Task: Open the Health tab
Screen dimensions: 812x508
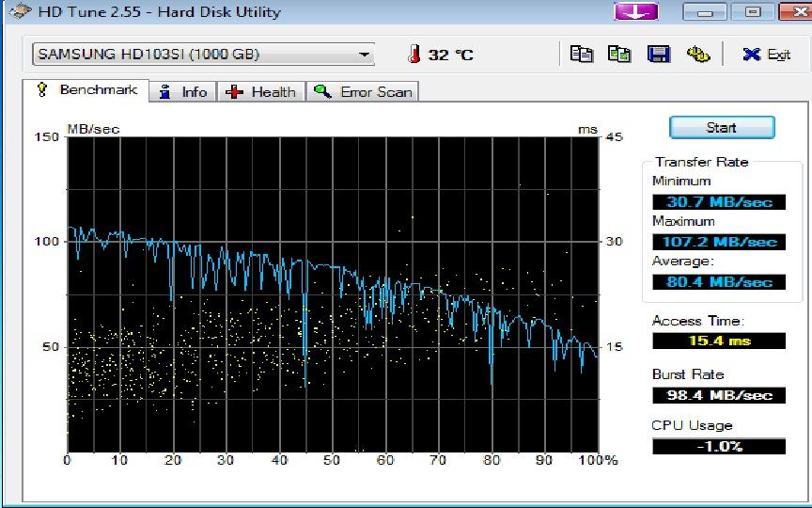Action: [260, 92]
